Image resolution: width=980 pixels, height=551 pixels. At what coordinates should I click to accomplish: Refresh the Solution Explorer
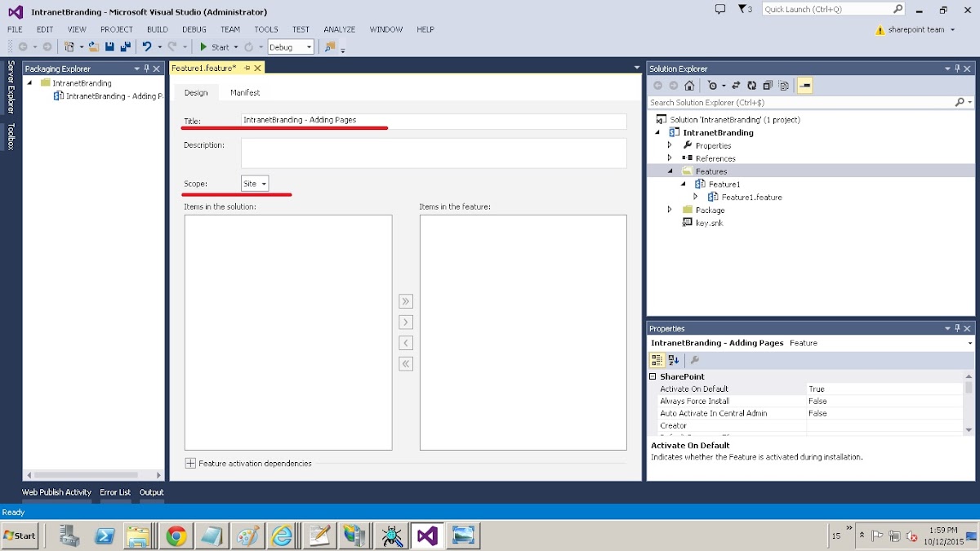point(751,86)
